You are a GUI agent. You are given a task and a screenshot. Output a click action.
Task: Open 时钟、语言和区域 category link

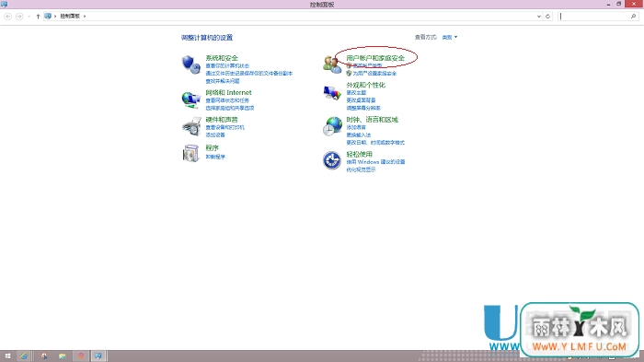373,120
